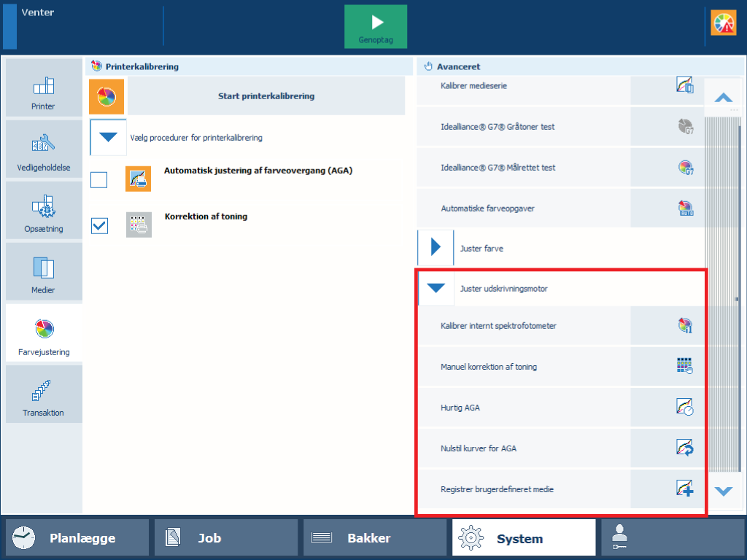Click the Kalibrer medieserie icon
This screenshot has width=747, height=560.
point(684,85)
